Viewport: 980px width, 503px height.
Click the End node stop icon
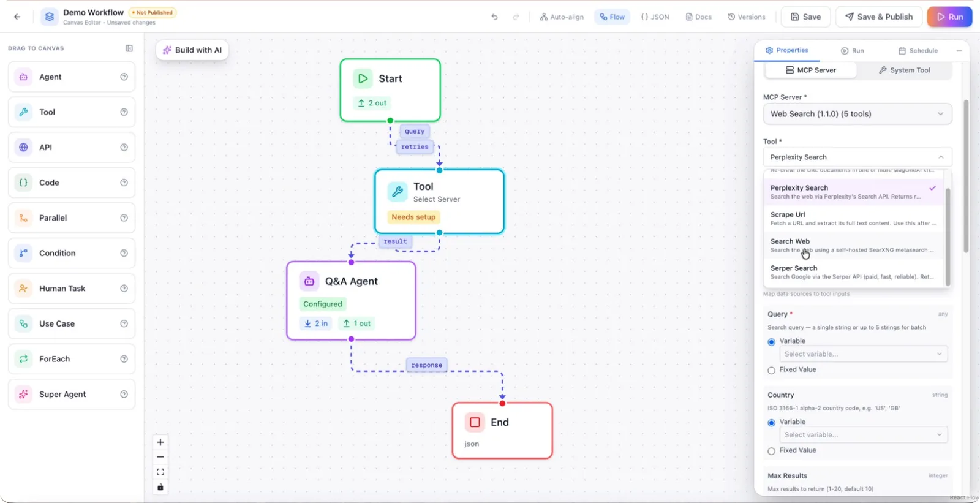pyautogui.click(x=475, y=422)
